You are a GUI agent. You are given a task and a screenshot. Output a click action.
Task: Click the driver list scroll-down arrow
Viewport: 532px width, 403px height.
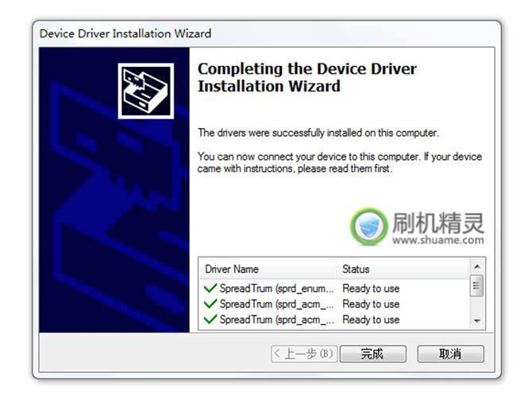coord(477,321)
